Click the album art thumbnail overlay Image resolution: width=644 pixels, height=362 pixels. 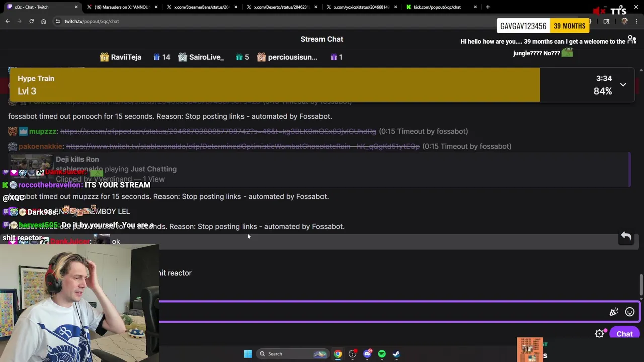pyautogui.click(x=530, y=350)
